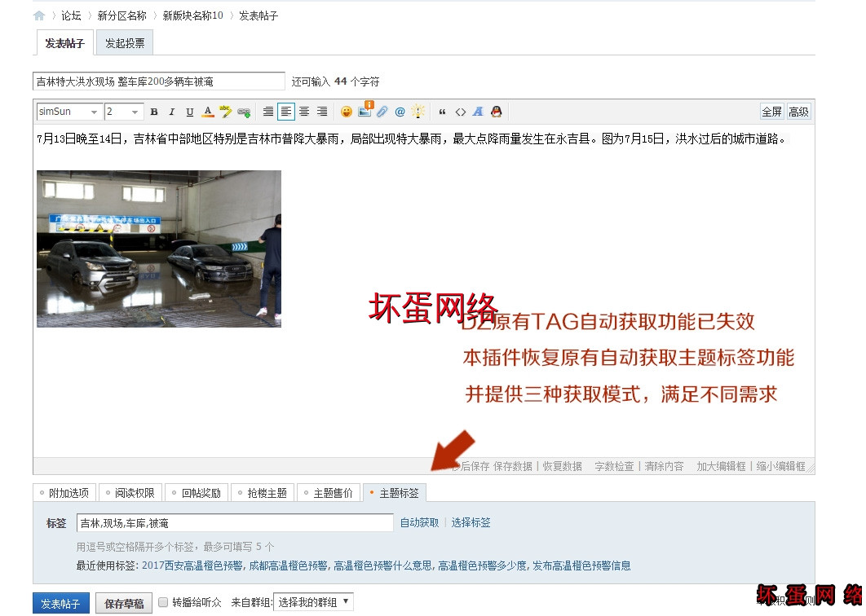Open the simSun font family dropdown
The image size is (866, 616).
68,112
